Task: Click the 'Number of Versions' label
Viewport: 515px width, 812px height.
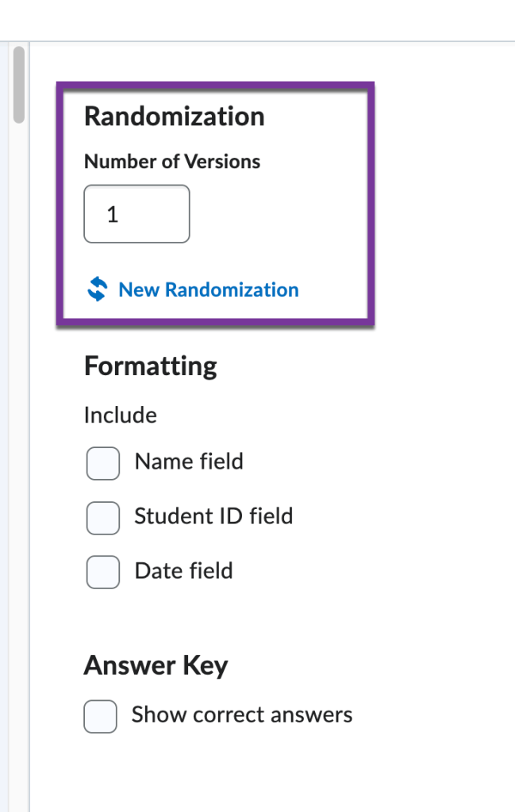Action: click(172, 162)
